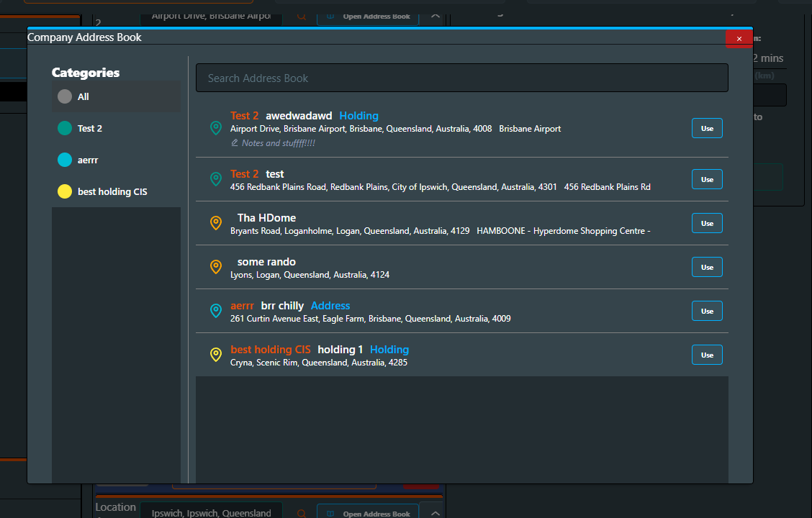The width and height of the screenshot is (812, 518).
Task: Select the aerrr category's cyan swatch
Action: point(65,160)
